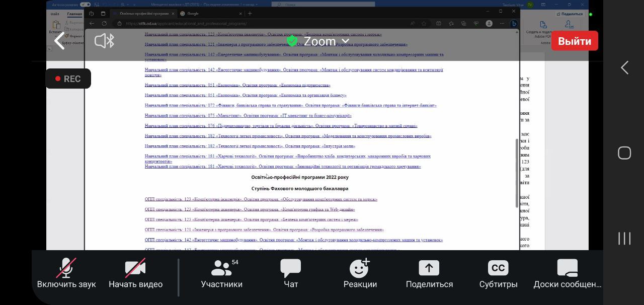Go back using the Zoom back arrow

click(59, 41)
